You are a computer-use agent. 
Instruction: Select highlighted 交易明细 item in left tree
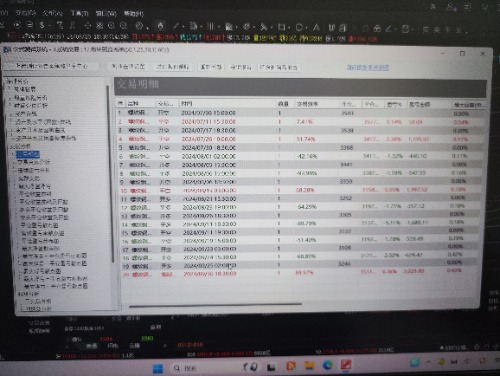pyautogui.click(x=28, y=154)
